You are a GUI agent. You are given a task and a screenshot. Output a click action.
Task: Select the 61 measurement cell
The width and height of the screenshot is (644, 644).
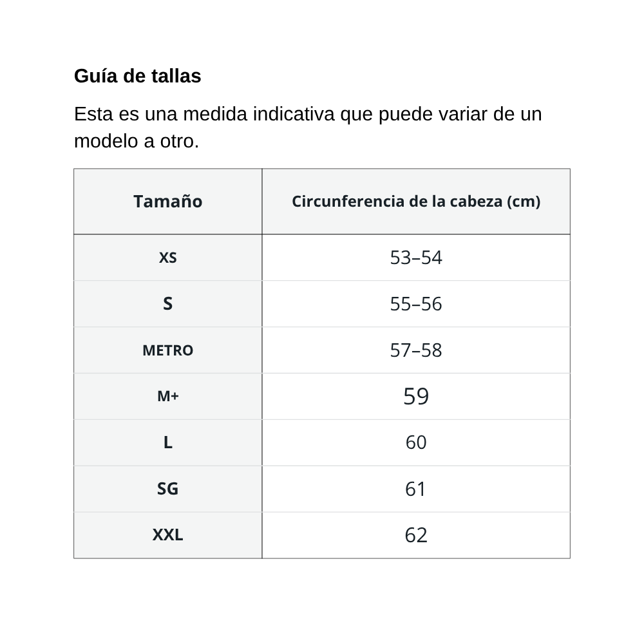click(416, 489)
